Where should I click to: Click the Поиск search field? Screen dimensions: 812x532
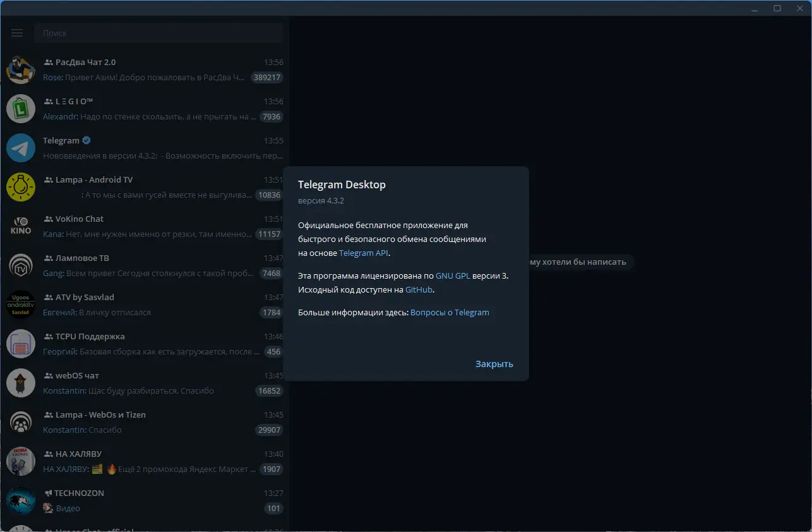coord(158,33)
